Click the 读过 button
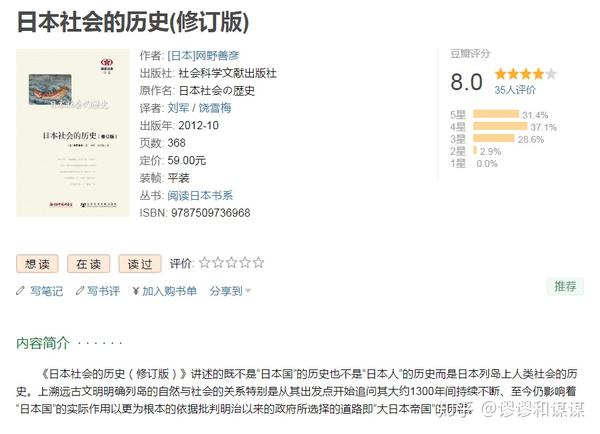Image resolution: width=600 pixels, height=434 pixels. 140,264
